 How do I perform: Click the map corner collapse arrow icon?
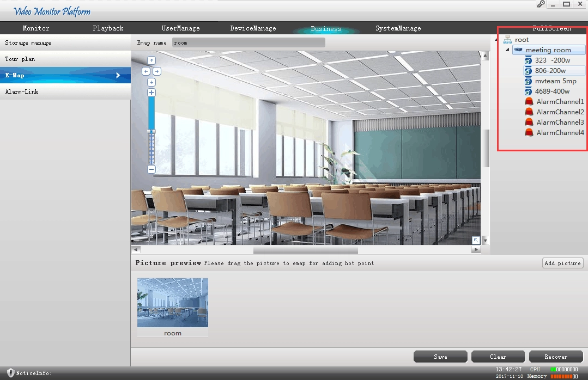click(476, 240)
